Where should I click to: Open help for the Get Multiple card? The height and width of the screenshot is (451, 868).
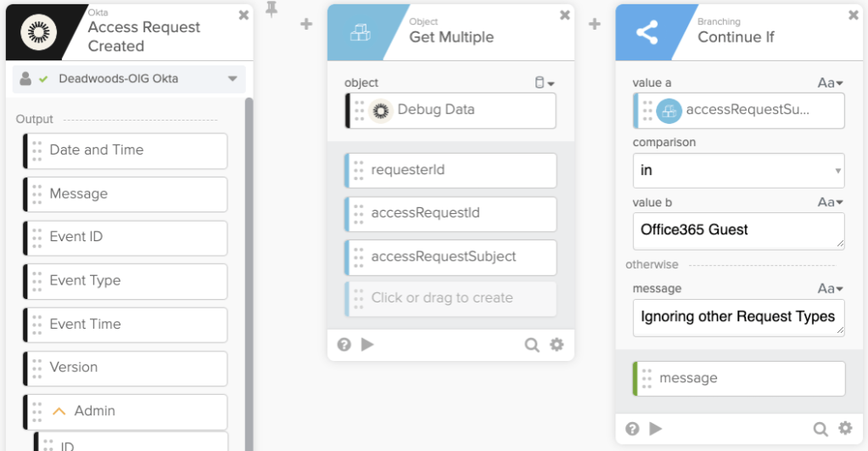(344, 344)
